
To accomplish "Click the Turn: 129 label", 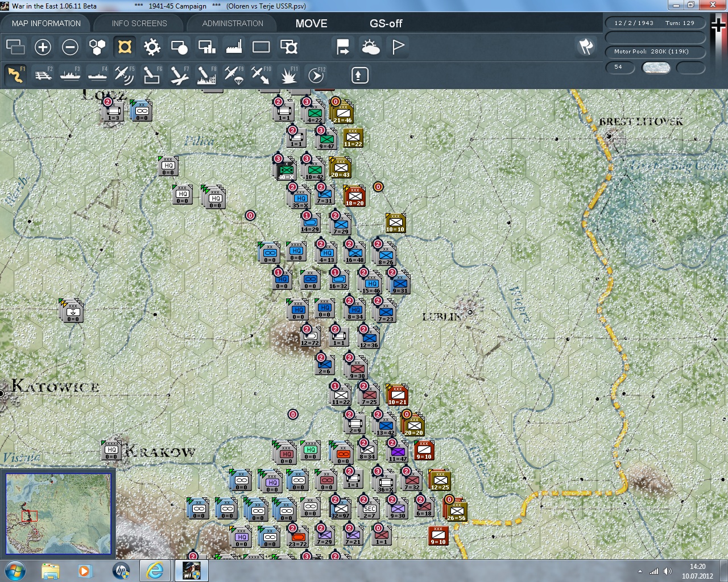I will [680, 23].
